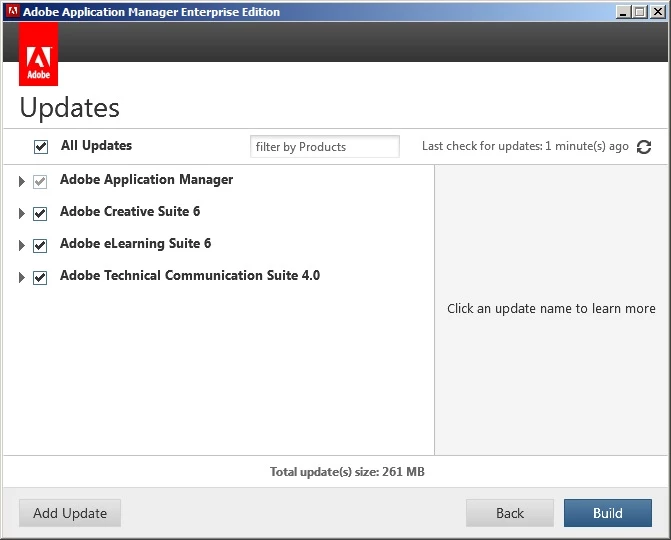Click the Build button
Screen dimensions: 671x540
click(x=608, y=513)
